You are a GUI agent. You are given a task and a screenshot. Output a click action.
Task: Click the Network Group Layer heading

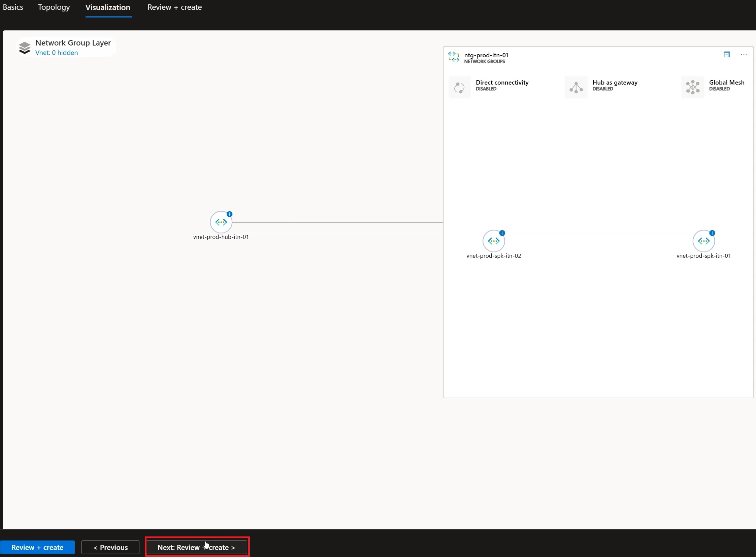[73, 43]
